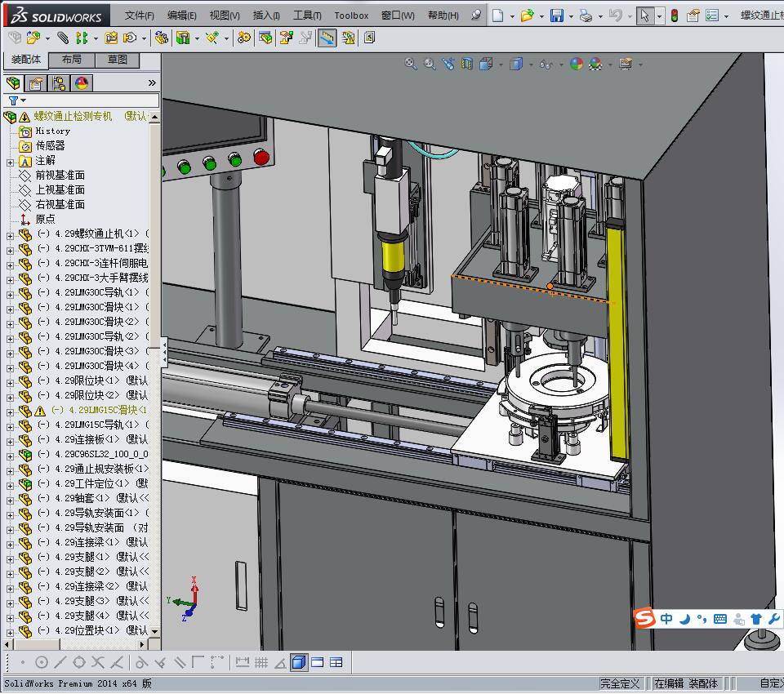Click the Zoom to Fit magnifier icon
Image resolution: width=784 pixels, height=694 pixels.
click(411, 64)
